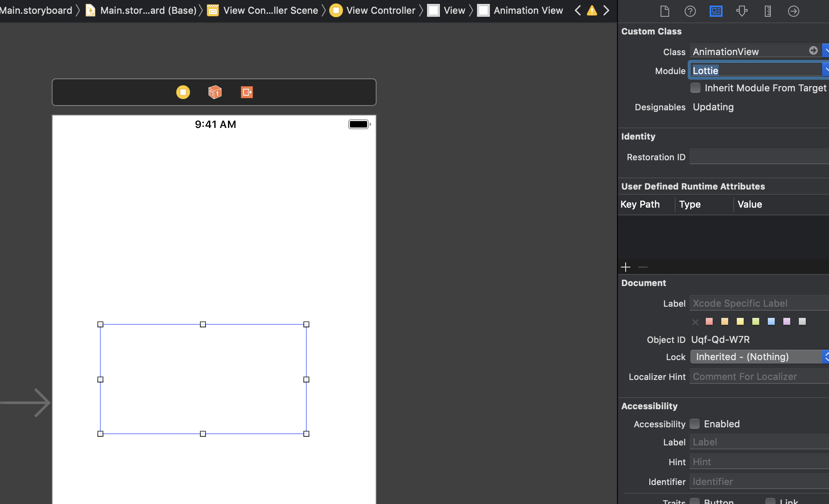Click the battery icon in status bar
Screen dimensions: 829x504
[x=359, y=124]
